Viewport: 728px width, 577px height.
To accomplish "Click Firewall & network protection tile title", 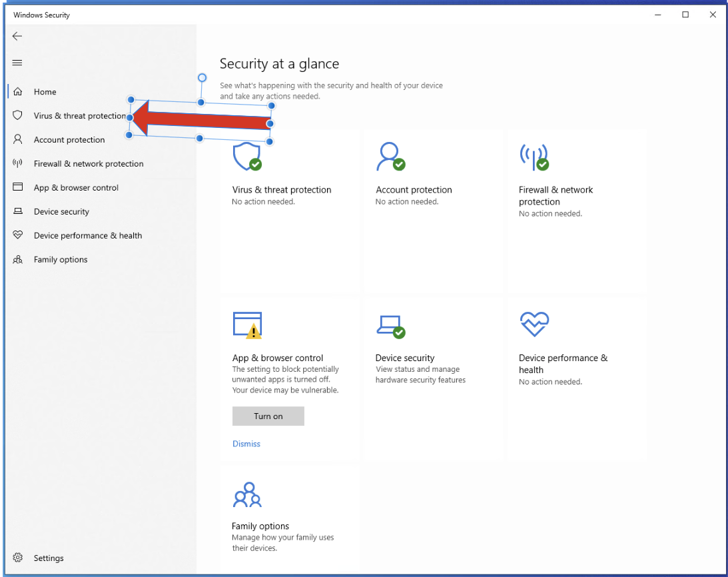I will point(555,196).
